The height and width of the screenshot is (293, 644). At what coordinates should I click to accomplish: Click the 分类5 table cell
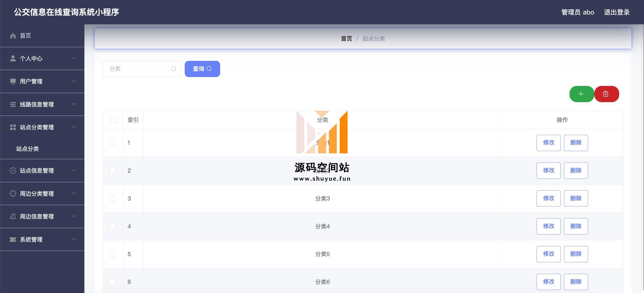click(323, 254)
